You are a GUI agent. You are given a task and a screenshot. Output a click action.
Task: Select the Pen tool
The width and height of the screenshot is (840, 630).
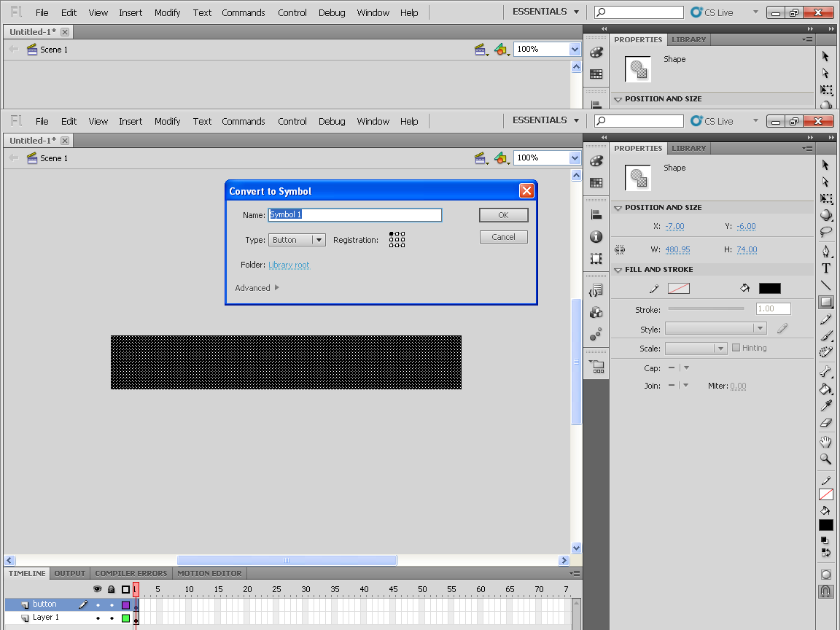click(x=826, y=252)
